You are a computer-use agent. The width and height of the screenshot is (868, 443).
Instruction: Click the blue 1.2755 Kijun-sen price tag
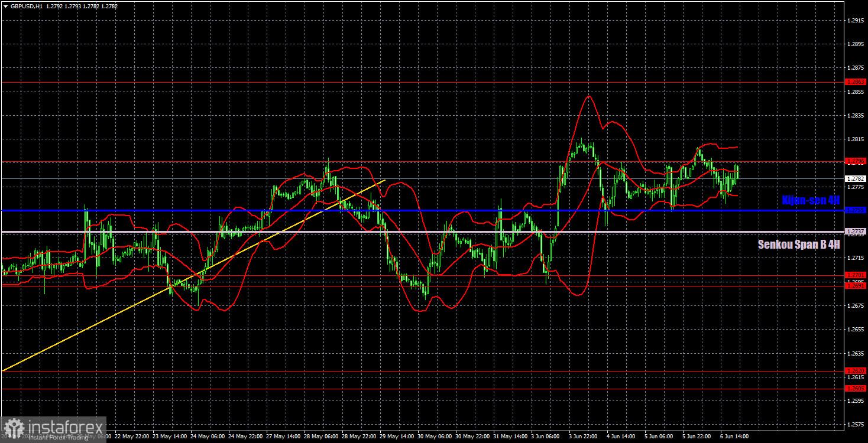coord(856,210)
